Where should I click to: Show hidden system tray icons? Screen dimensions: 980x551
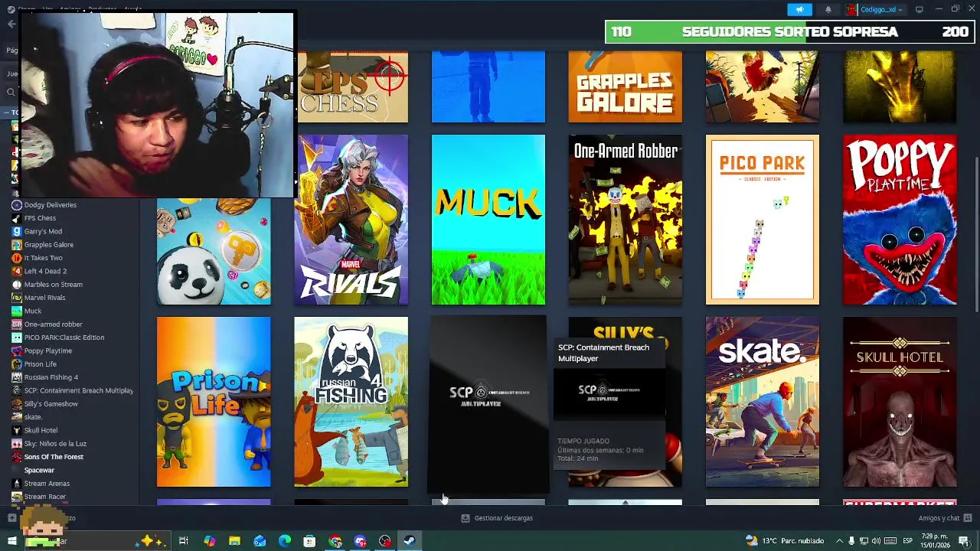[x=839, y=541]
